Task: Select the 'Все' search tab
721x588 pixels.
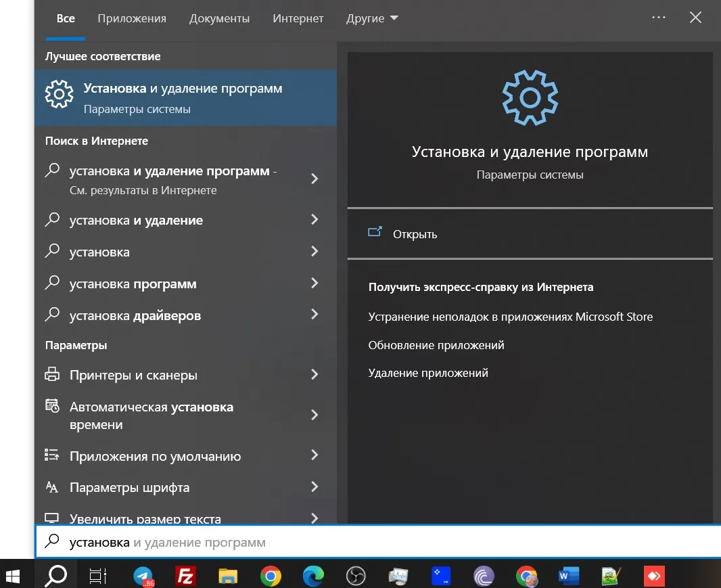Action: pos(66,18)
